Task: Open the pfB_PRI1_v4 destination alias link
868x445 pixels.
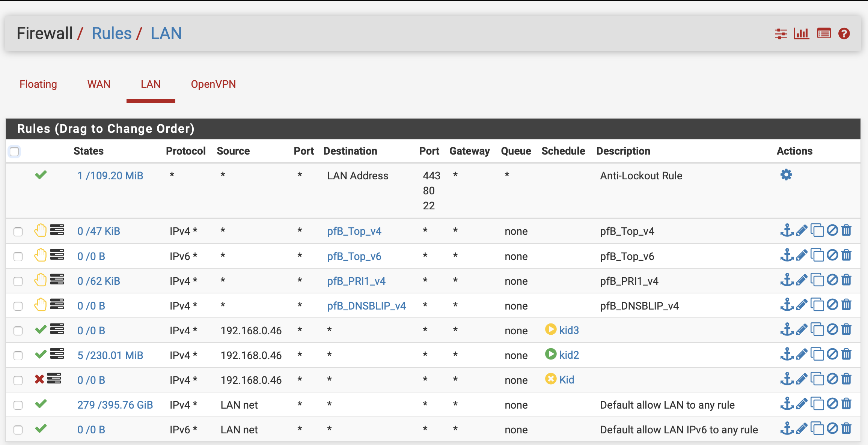Action: (x=356, y=281)
